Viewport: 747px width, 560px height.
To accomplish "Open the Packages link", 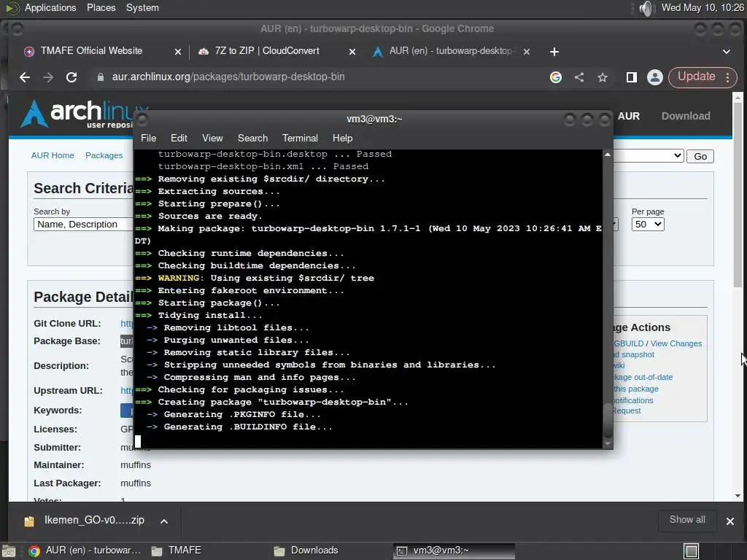I will (x=104, y=156).
